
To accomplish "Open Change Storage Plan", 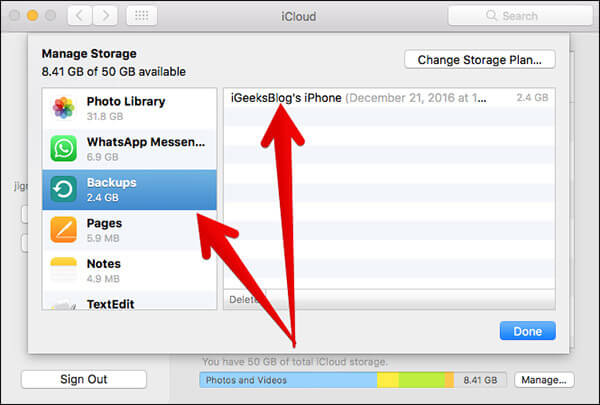I will [479, 60].
